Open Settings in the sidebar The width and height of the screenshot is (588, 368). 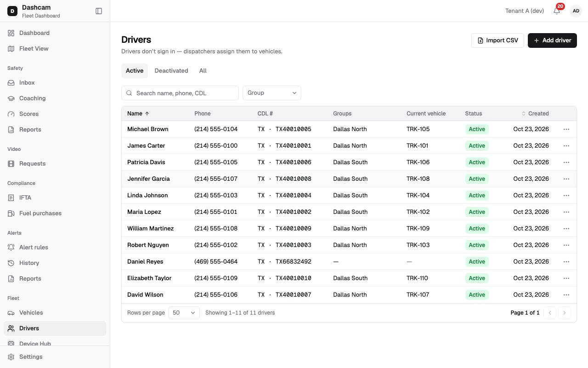point(55,357)
